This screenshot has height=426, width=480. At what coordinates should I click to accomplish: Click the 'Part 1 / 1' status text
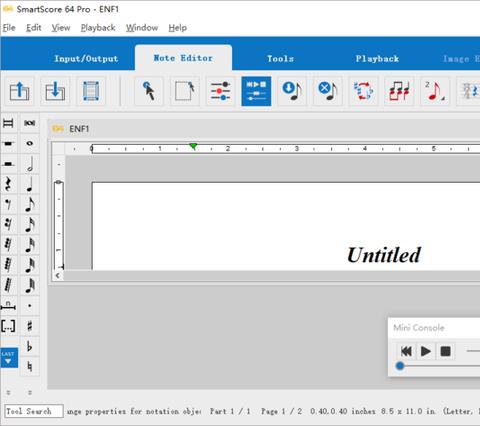click(230, 411)
